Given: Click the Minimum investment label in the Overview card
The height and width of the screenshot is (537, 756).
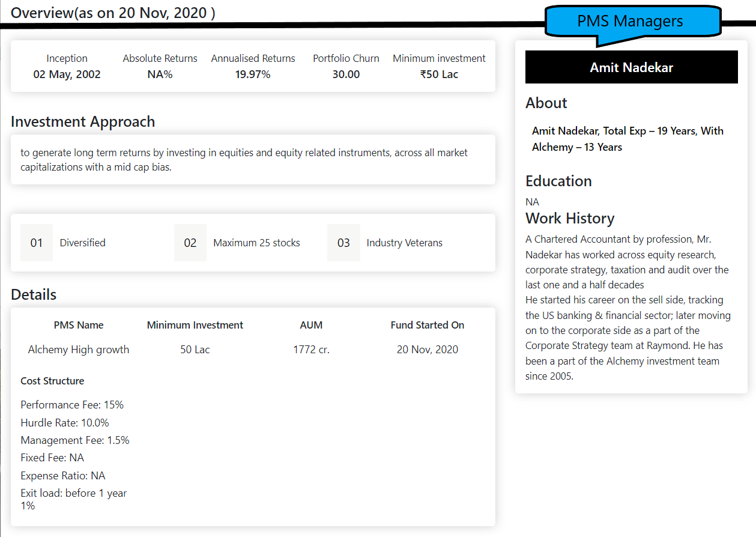Looking at the screenshot, I should coord(440,58).
